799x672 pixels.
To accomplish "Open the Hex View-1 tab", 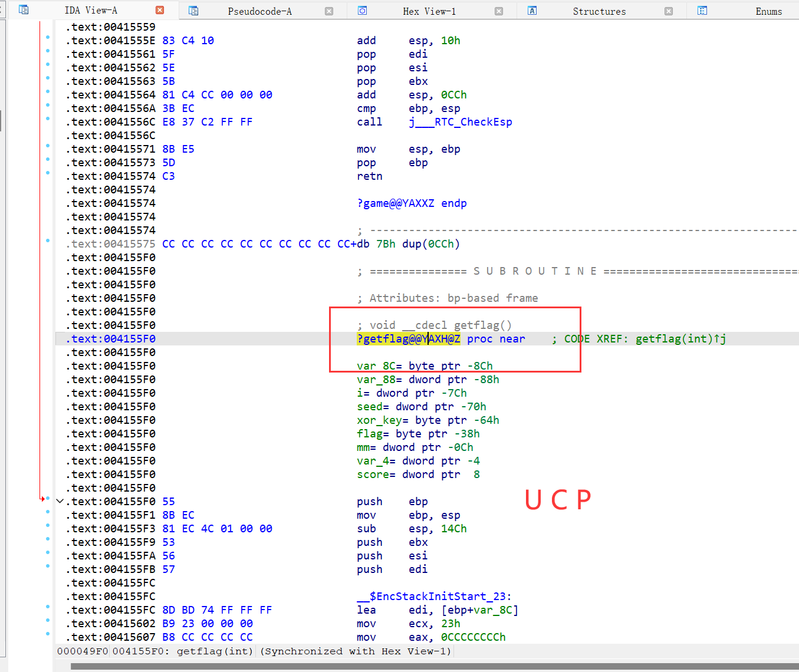I will coord(429,11).
